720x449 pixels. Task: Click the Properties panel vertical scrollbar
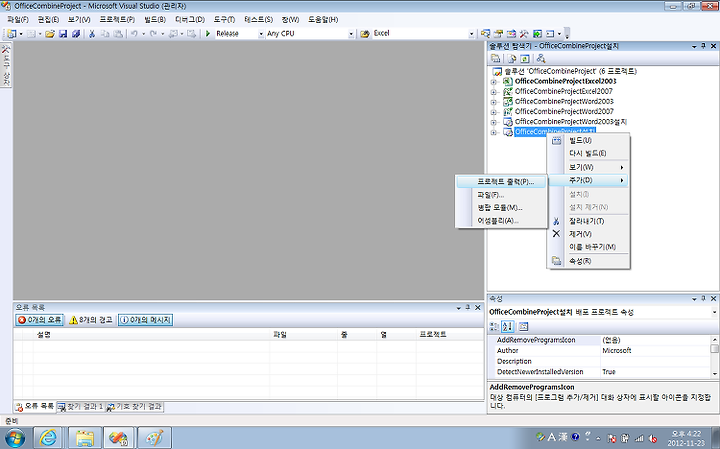pos(714,357)
